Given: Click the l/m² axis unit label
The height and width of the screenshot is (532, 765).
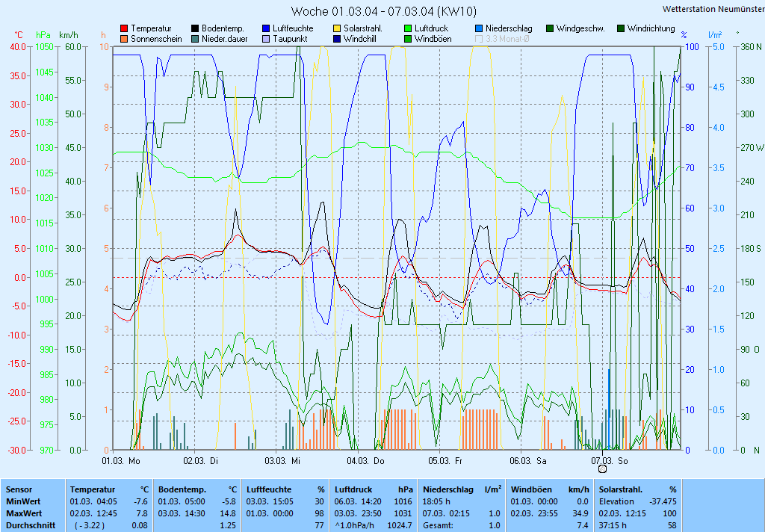Looking at the screenshot, I should [x=715, y=35].
